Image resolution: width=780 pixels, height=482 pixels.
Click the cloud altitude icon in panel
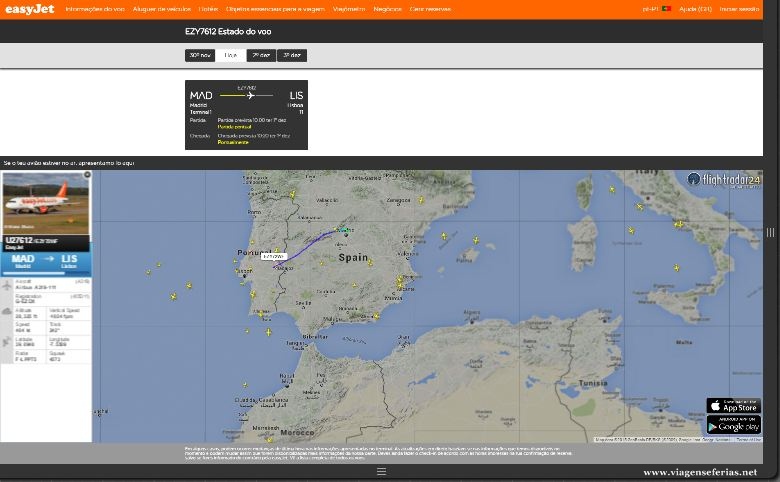6,312
